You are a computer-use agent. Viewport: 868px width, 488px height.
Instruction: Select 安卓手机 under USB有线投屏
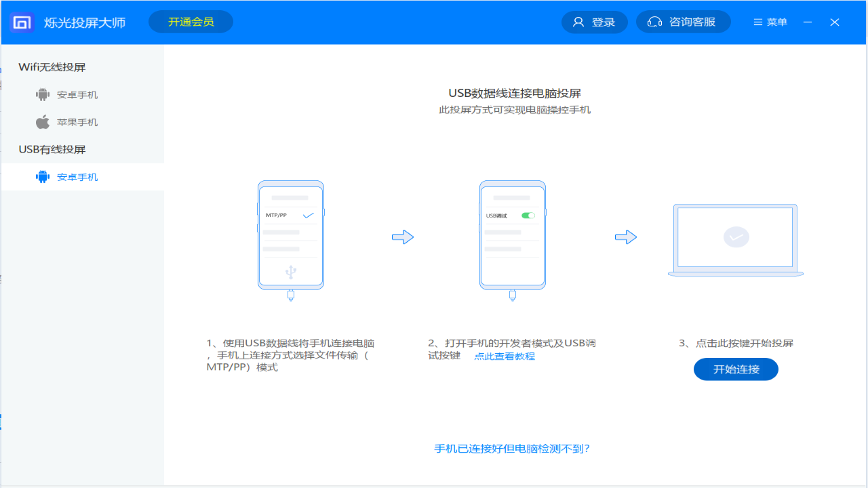coord(77,177)
